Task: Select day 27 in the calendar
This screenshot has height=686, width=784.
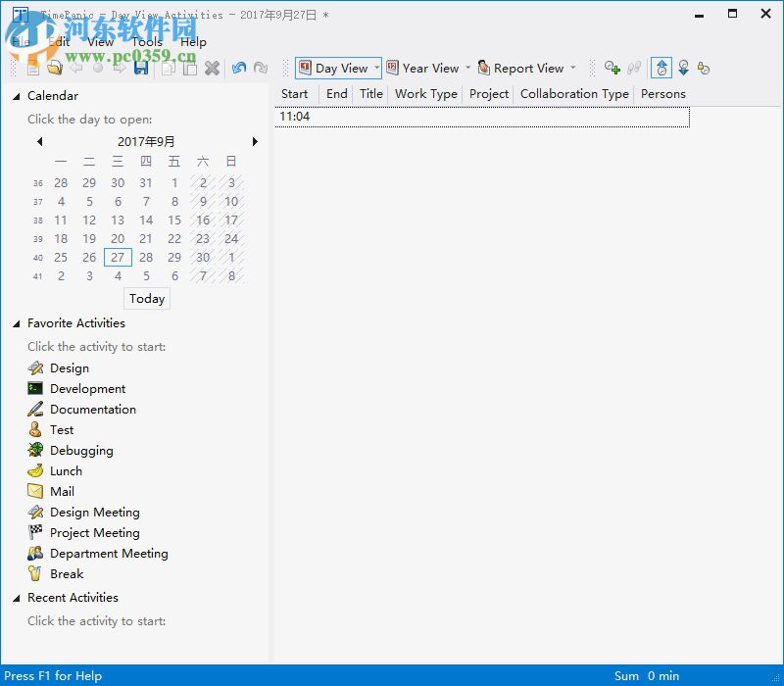Action: [118, 257]
